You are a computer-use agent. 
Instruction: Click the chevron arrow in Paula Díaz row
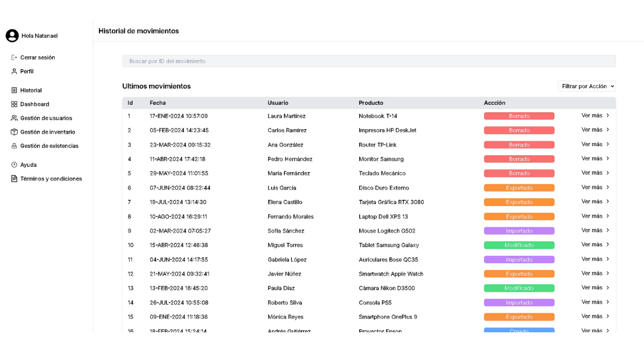point(608,288)
